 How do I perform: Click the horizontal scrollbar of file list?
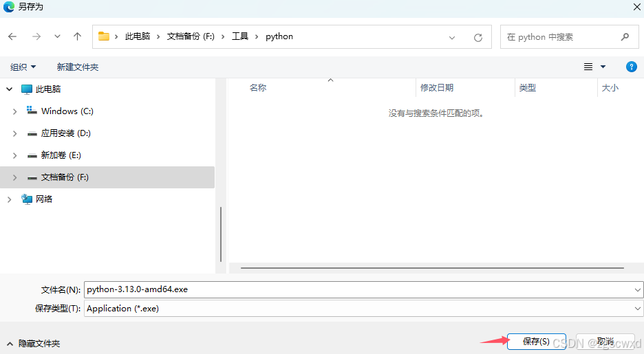click(x=433, y=268)
